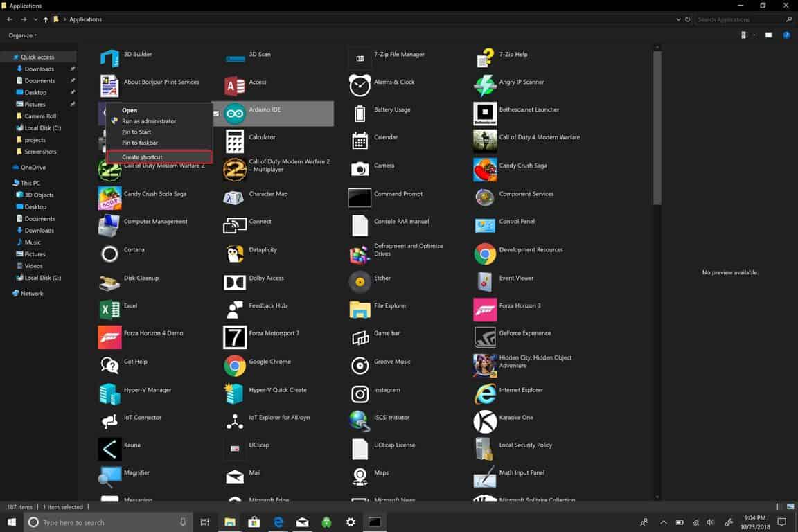This screenshot has width=798, height=532.
Task: Select the Etcher application icon
Action: pyautogui.click(x=360, y=281)
